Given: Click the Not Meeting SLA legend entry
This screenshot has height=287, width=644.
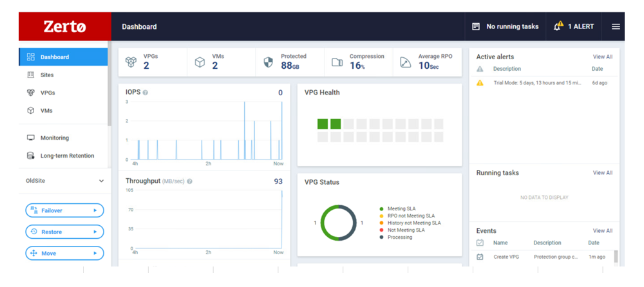Looking at the screenshot, I should 402,230.
